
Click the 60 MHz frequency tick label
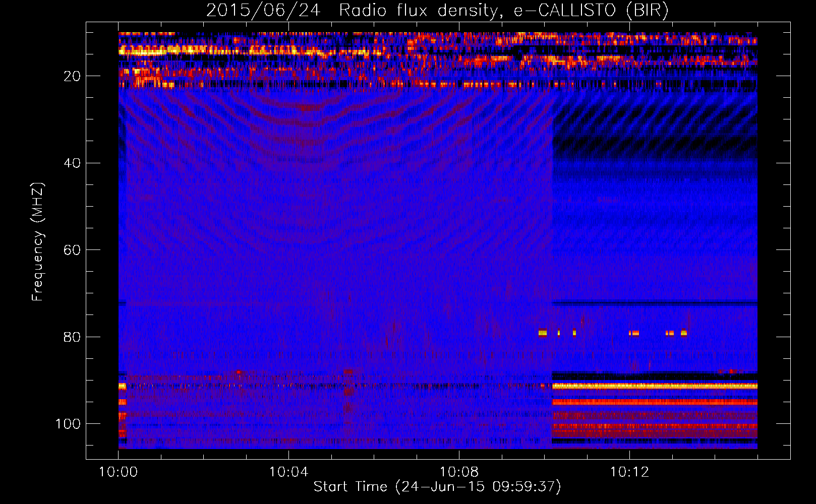(x=72, y=250)
